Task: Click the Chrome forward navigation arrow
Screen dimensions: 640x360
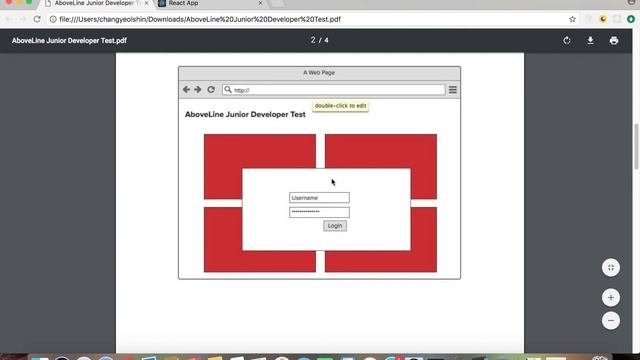Action: [23, 19]
